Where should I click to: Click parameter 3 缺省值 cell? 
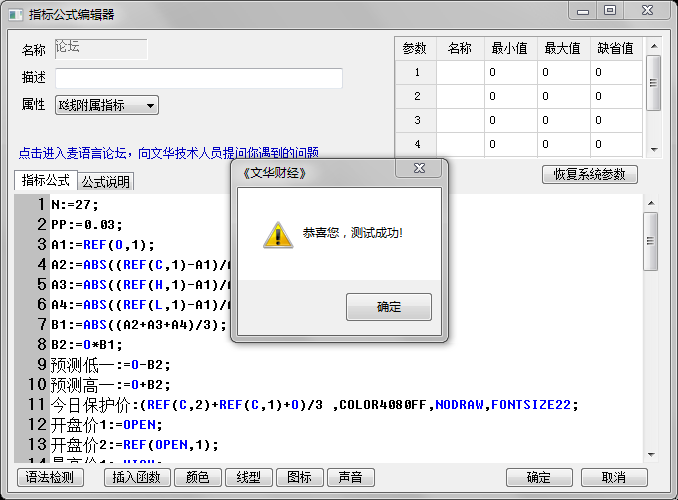pos(616,120)
